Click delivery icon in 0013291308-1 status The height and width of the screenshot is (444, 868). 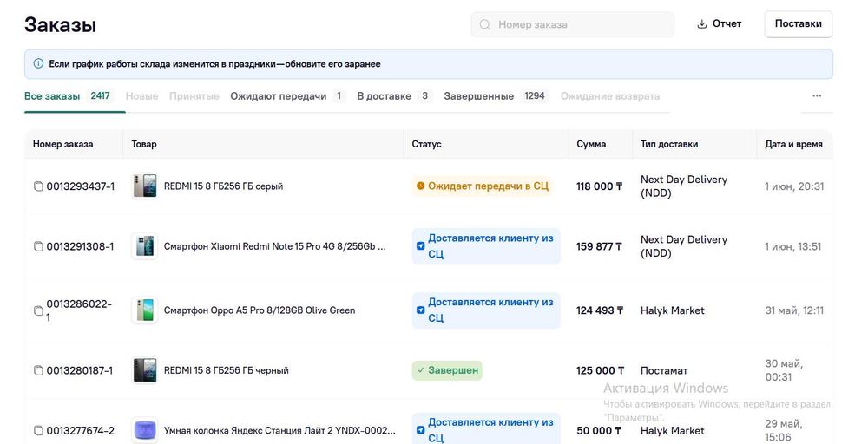(x=421, y=246)
